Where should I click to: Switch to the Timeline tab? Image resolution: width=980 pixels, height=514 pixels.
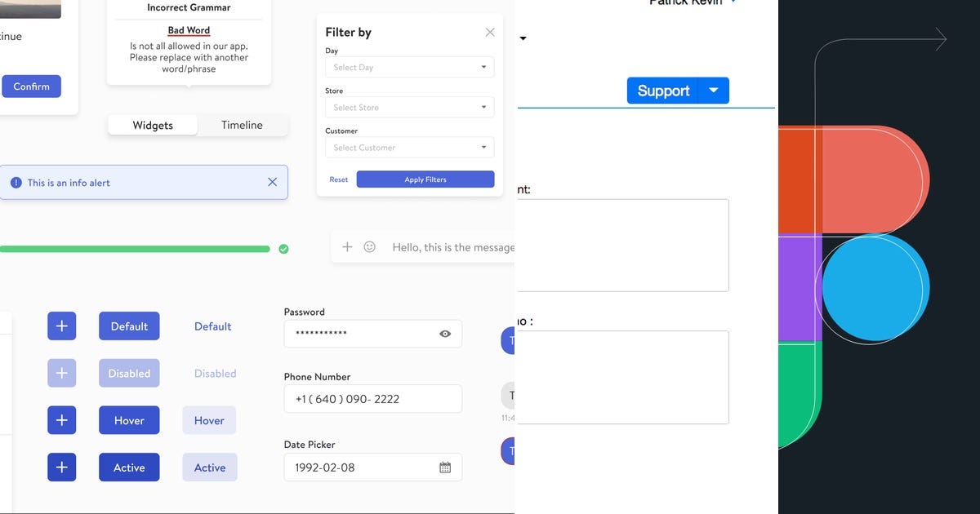pos(242,125)
